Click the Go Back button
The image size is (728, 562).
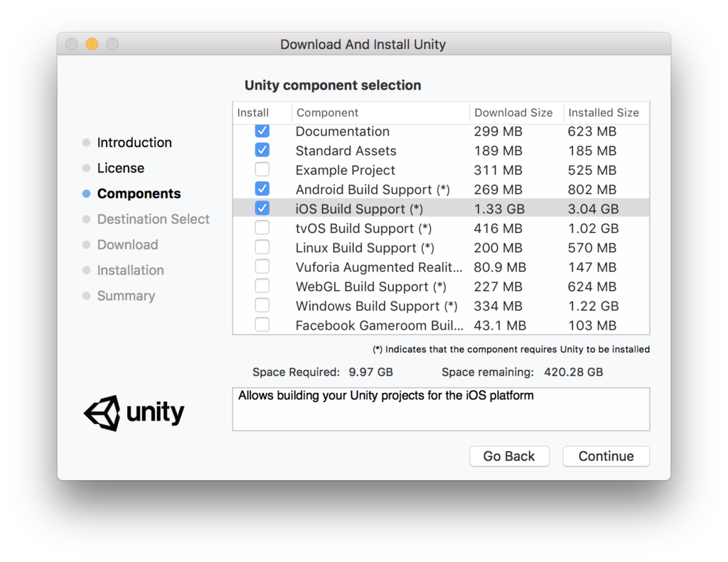click(509, 456)
